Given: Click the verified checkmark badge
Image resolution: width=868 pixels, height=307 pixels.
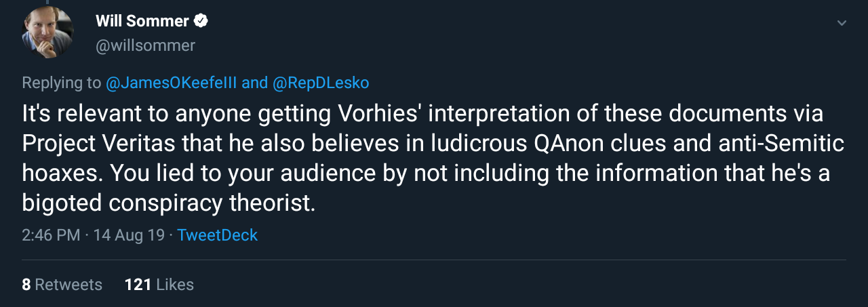Looking at the screenshot, I should (x=201, y=21).
